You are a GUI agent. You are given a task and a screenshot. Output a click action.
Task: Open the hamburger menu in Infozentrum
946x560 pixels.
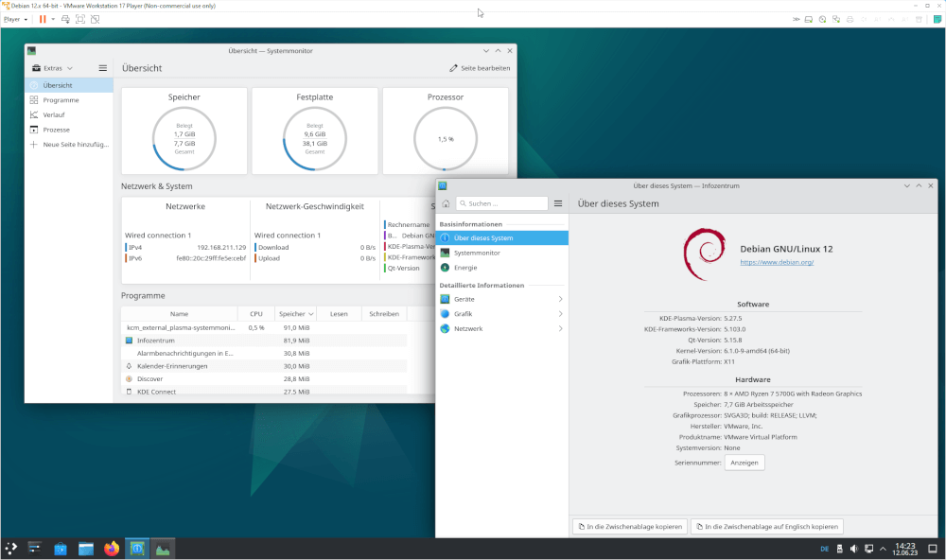pos(558,203)
